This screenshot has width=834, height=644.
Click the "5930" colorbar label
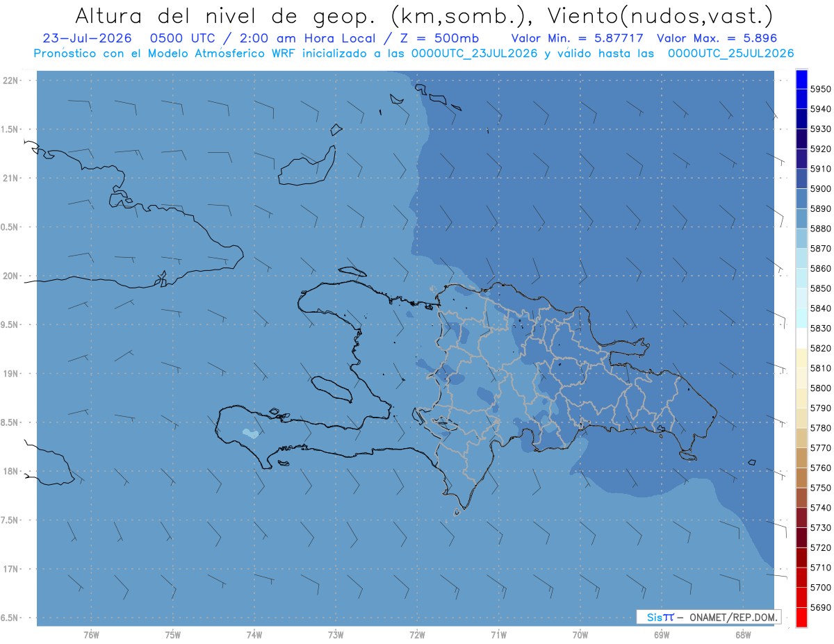click(820, 129)
